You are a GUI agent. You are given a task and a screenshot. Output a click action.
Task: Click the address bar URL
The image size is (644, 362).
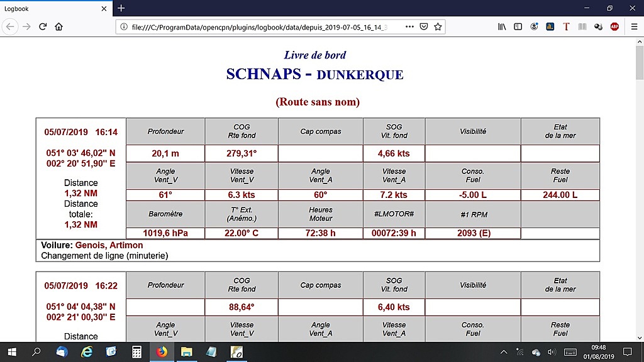coord(260,27)
